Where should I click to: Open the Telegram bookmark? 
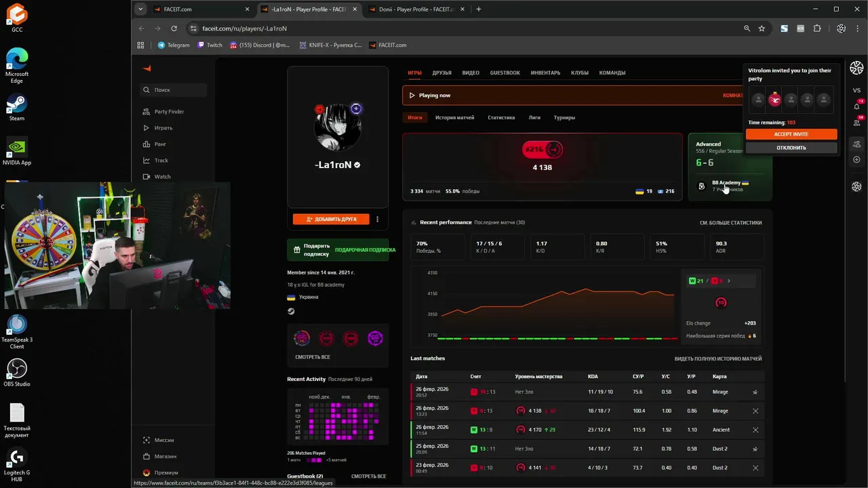point(174,45)
